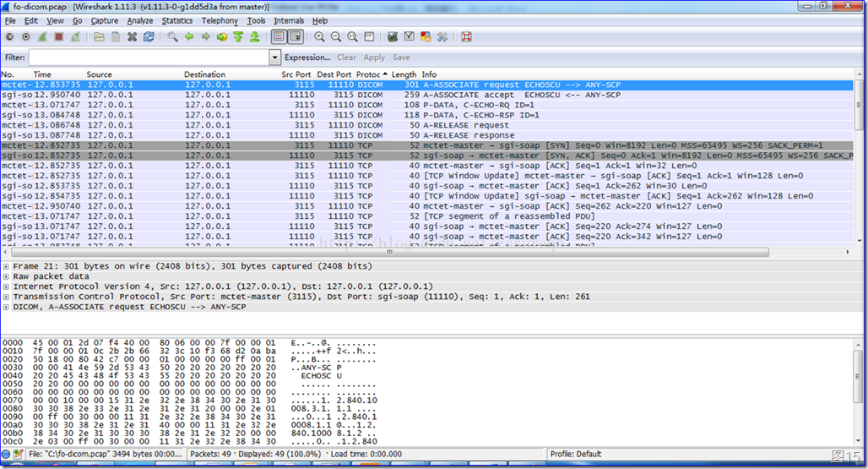Viewport: 868px width, 469px height.
Task: Jump to the first packet icon
Action: click(238, 37)
